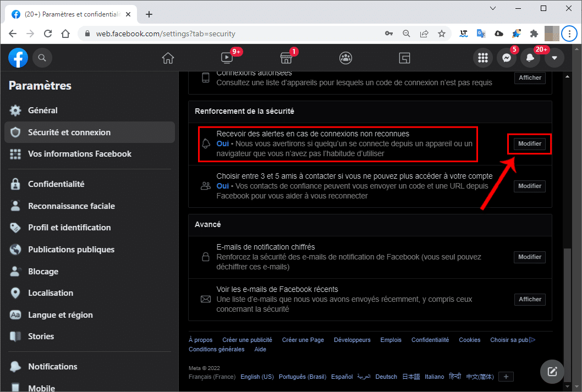Open the cloud download extension icon
Viewport: 582px width, 392px height.
(499, 34)
